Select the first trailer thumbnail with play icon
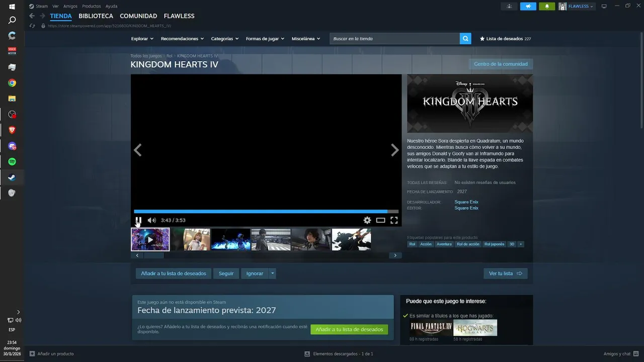644x362 pixels. [150, 239]
